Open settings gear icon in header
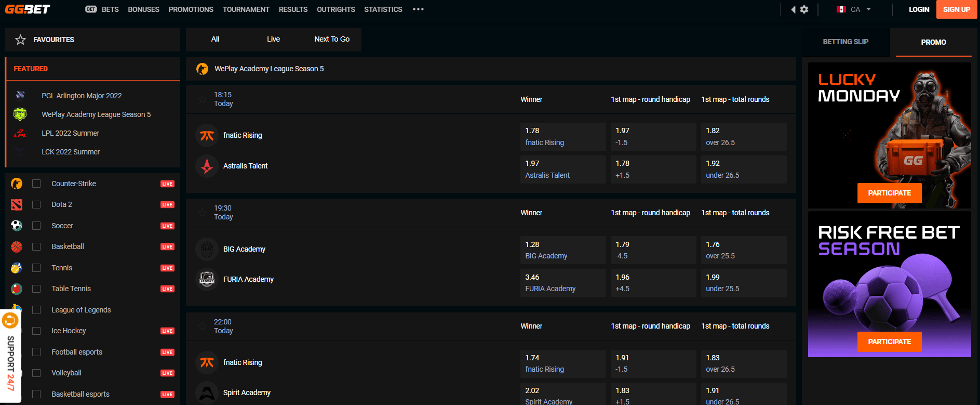 (x=804, y=9)
